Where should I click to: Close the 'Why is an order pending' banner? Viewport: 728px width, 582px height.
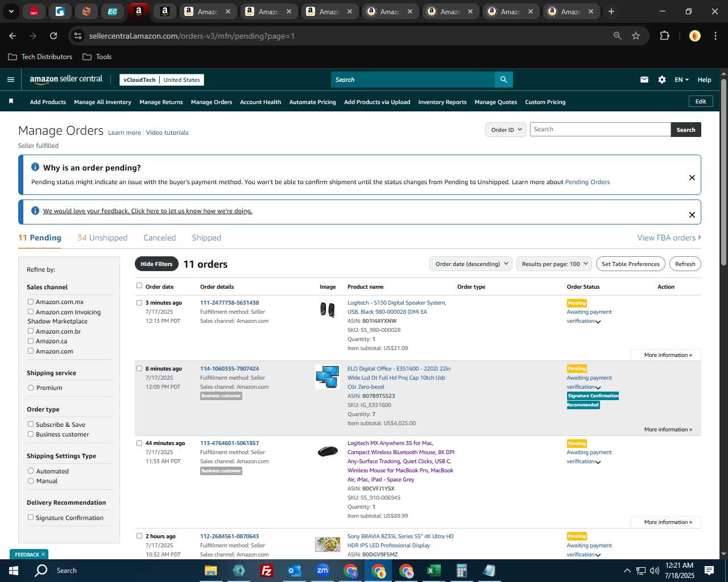692,177
